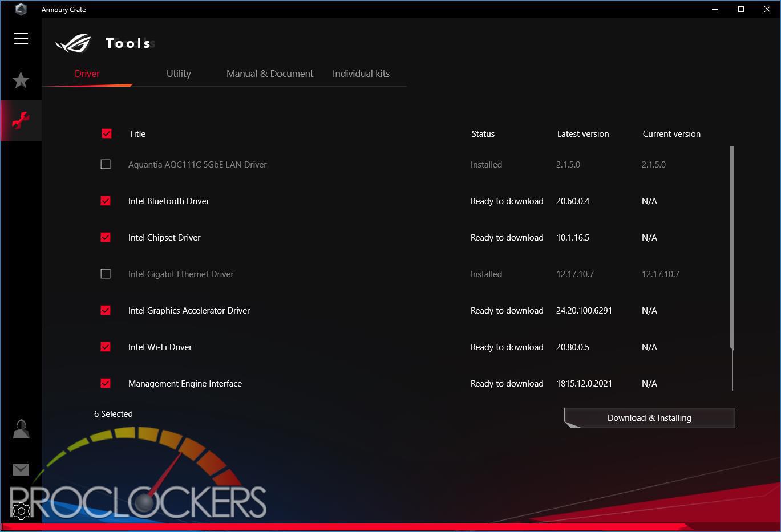This screenshot has height=532, width=781.
Task: Check Intel Gigabit Ethernet Driver box
Action: coord(106,274)
